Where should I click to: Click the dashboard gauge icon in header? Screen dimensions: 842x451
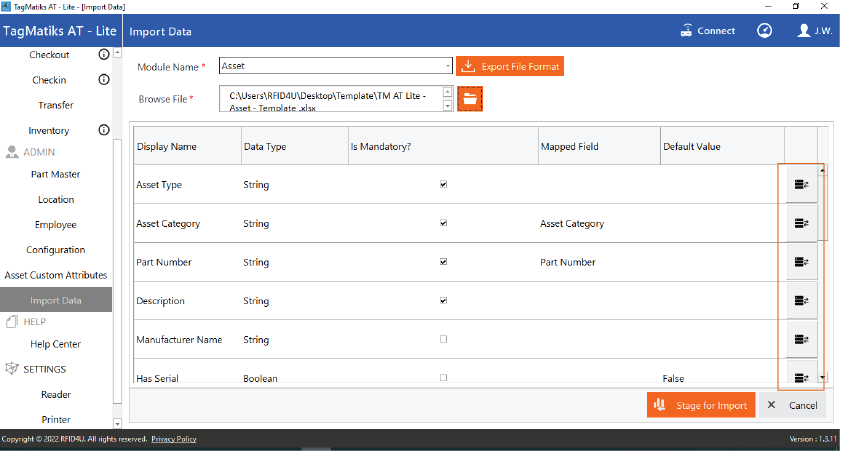coord(764,31)
